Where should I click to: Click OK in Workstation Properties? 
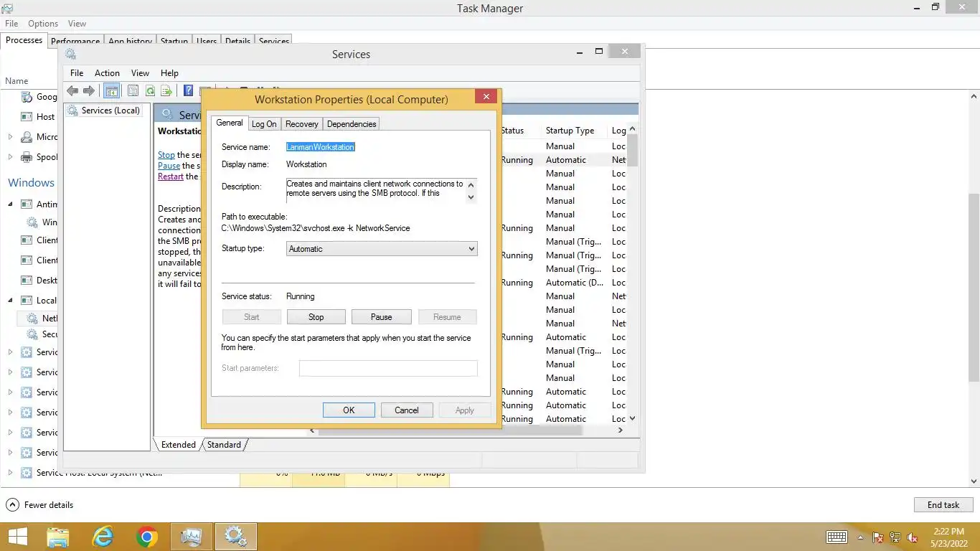(x=349, y=410)
